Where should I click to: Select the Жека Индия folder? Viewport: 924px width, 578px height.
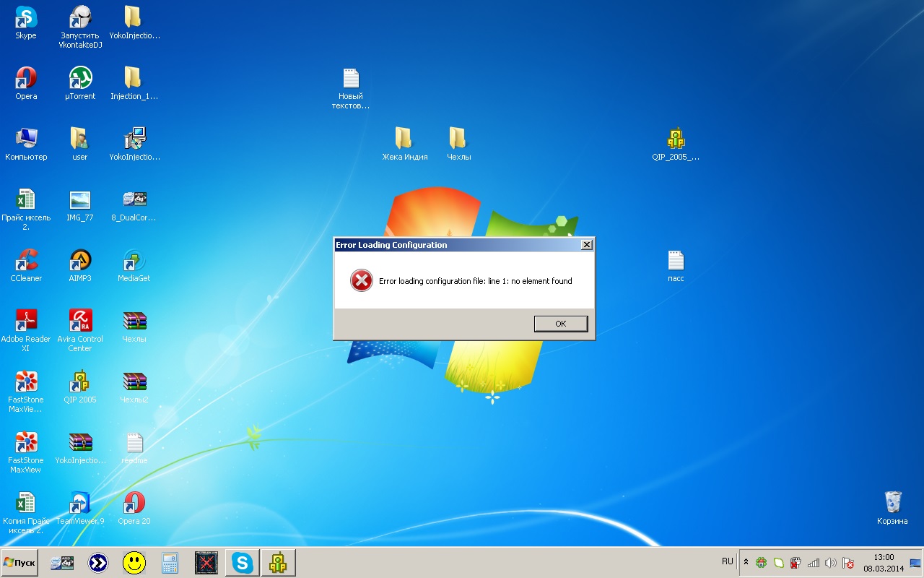point(404,139)
